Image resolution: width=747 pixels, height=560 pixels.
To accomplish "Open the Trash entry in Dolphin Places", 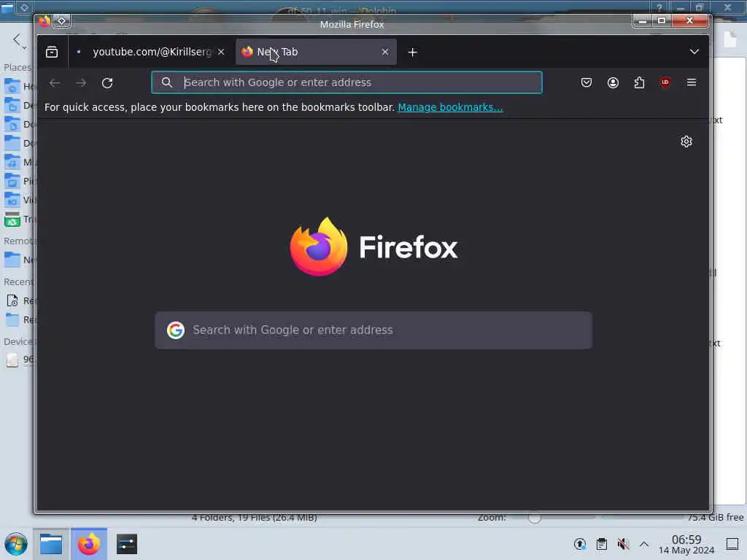I will (18, 219).
